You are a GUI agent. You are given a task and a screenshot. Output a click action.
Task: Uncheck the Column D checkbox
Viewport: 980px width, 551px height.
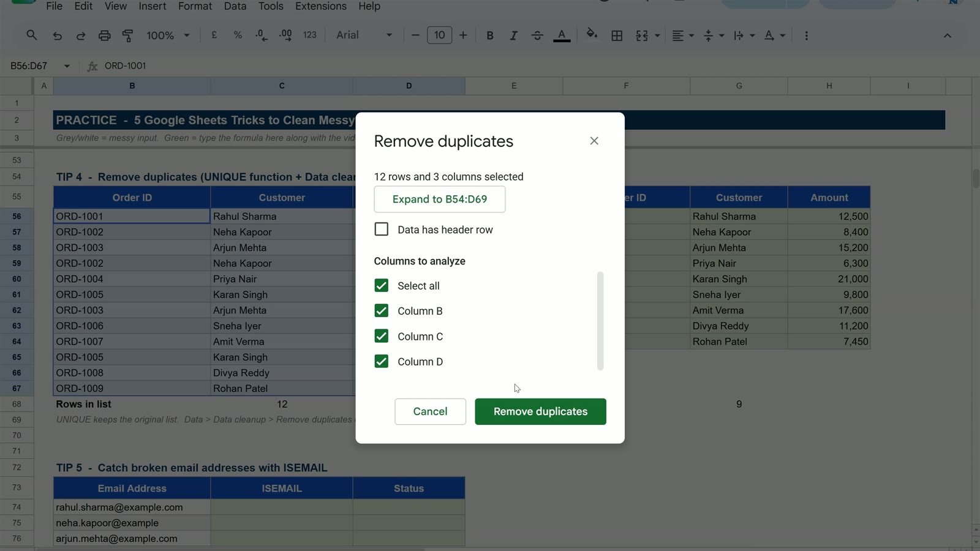382,361
